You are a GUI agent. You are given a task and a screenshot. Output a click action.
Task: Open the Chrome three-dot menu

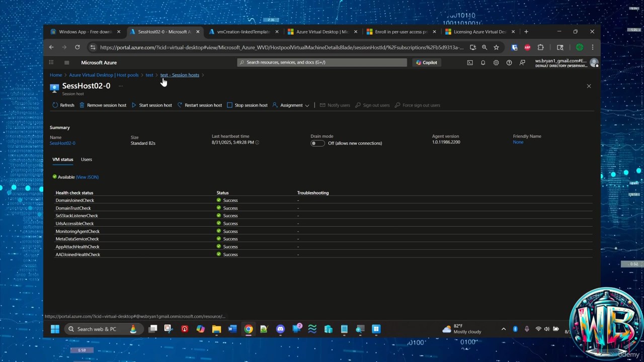(592, 47)
